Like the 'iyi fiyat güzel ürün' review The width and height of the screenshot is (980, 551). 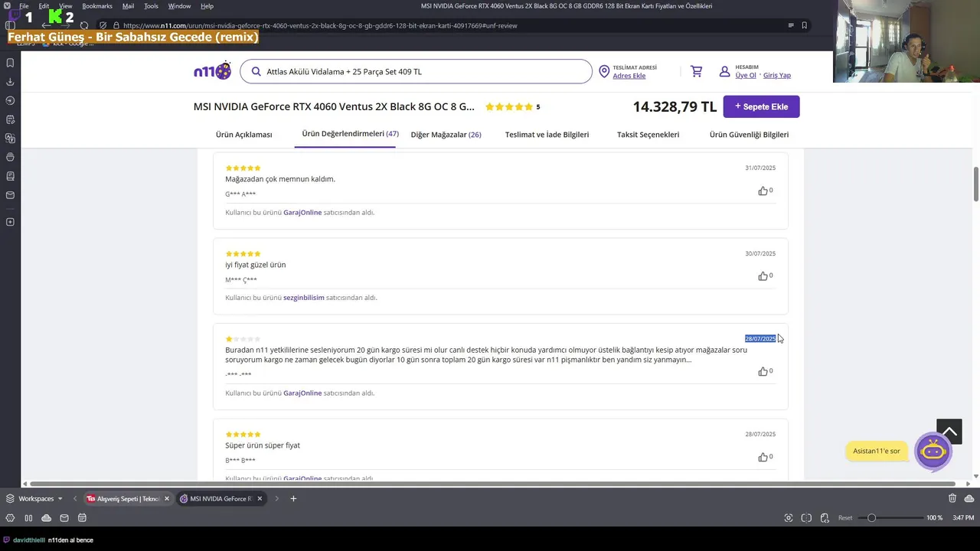[763, 276]
